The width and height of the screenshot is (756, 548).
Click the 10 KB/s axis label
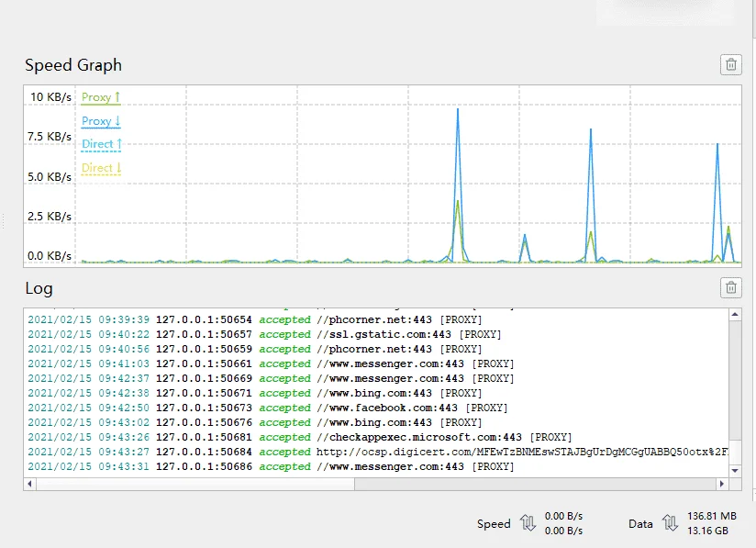[x=50, y=97]
